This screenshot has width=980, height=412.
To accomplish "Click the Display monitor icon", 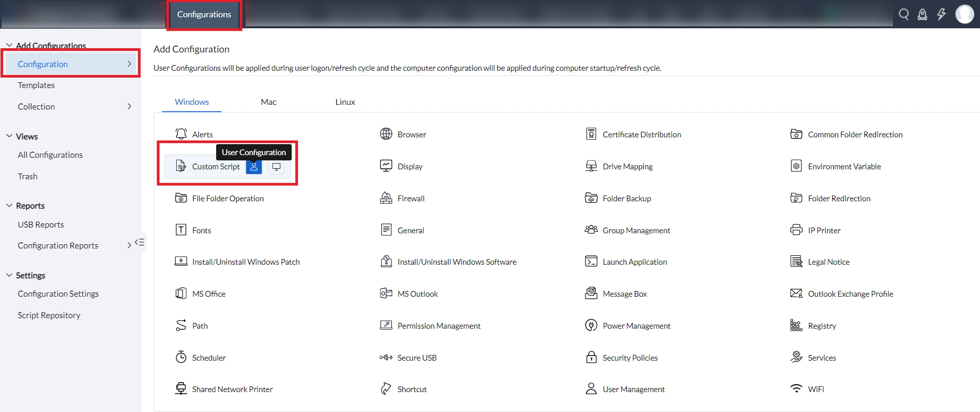I will pyautogui.click(x=386, y=166).
